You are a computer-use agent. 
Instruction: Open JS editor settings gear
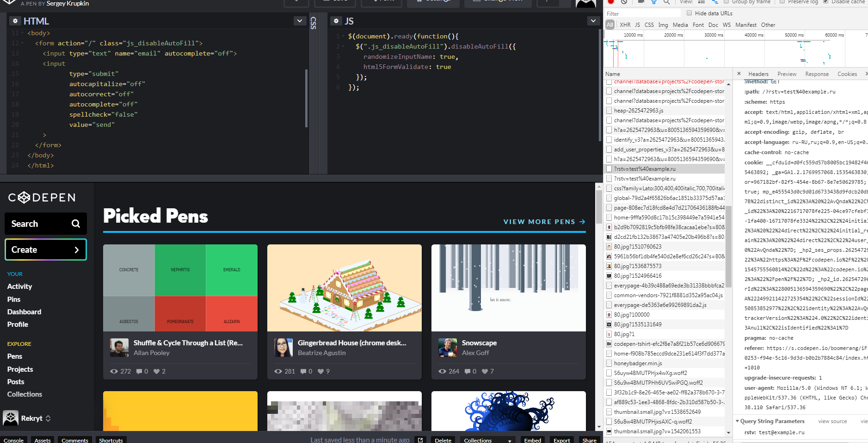tap(336, 21)
